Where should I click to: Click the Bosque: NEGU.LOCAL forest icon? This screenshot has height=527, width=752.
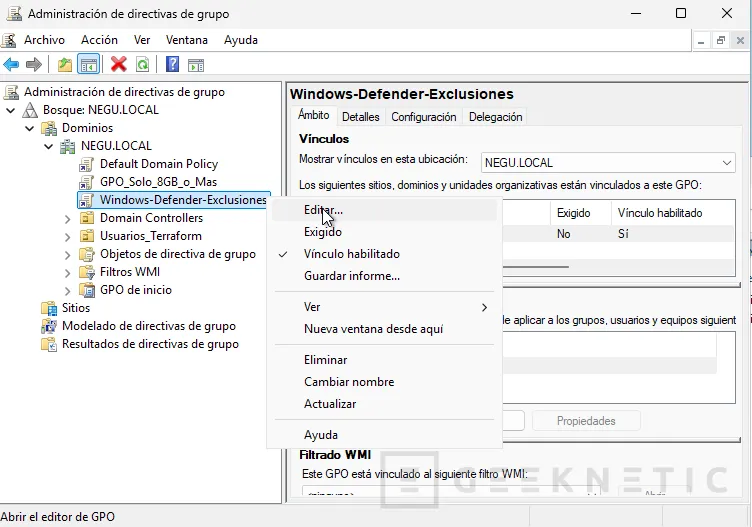click(x=30, y=110)
